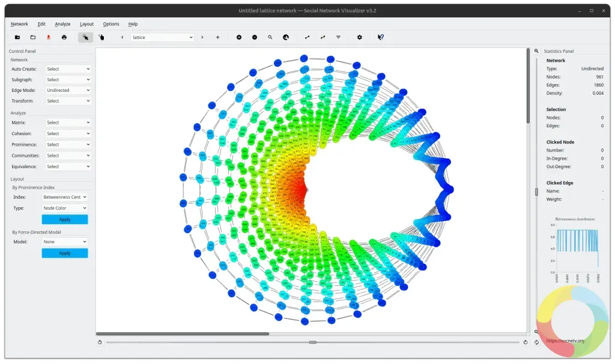The image size is (615, 364).
Task: Open the Type dropdown showing Node Color
Action: point(65,208)
